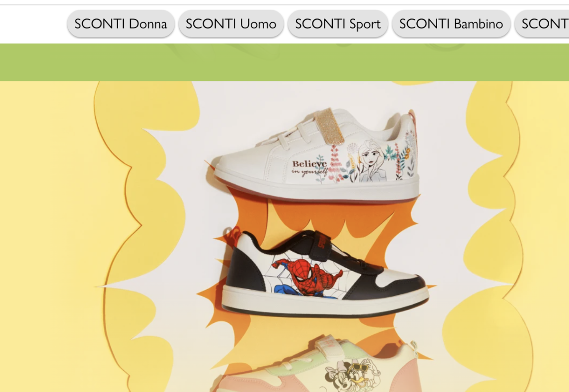Click the red Spider-Man figure graphic
The image size is (569, 392).
point(308,277)
